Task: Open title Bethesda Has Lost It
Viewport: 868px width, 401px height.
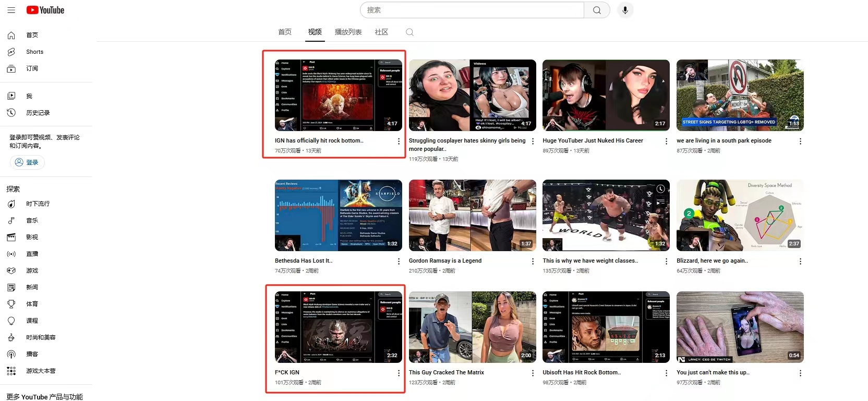Action: [304, 261]
